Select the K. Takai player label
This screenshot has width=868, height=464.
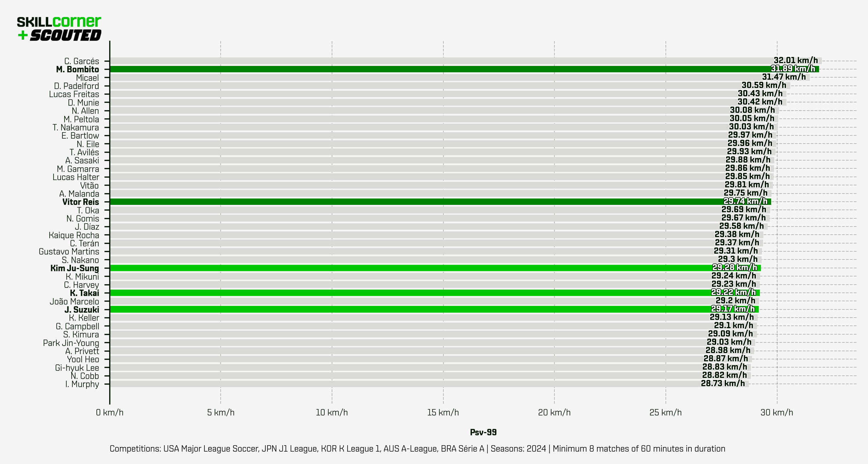(x=84, y=293)
